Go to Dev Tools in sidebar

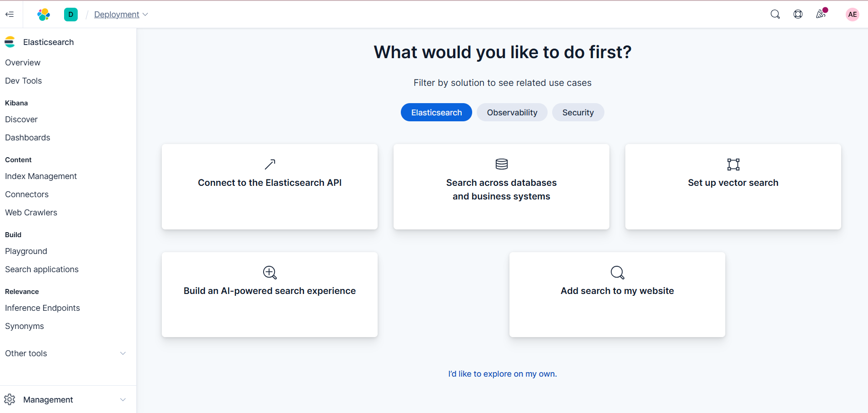(24, 81)
